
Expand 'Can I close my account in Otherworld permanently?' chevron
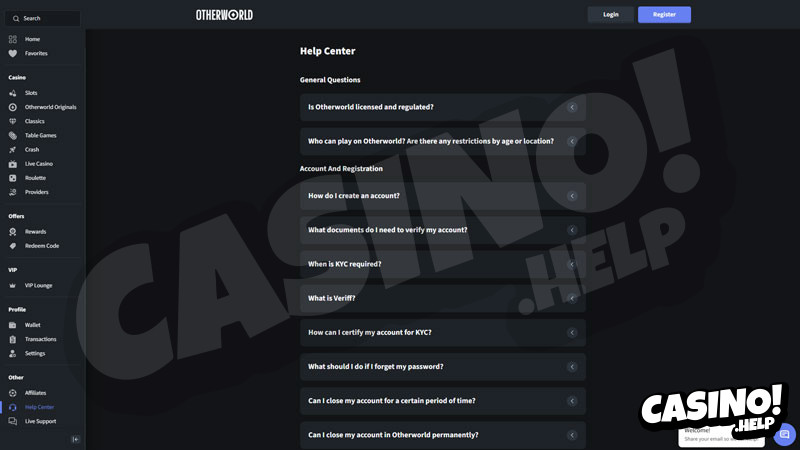[x=572, y=435]
